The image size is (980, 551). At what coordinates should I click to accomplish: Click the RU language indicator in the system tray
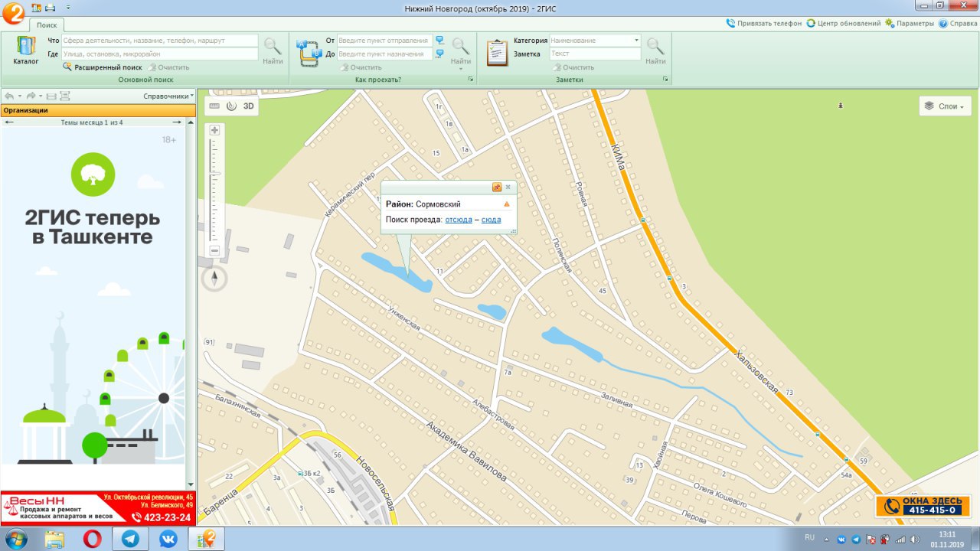810,538
